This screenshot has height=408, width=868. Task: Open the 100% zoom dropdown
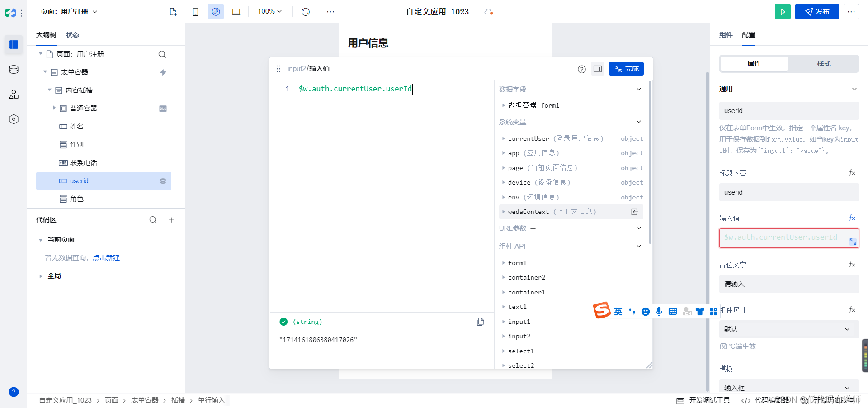(270, 11)
